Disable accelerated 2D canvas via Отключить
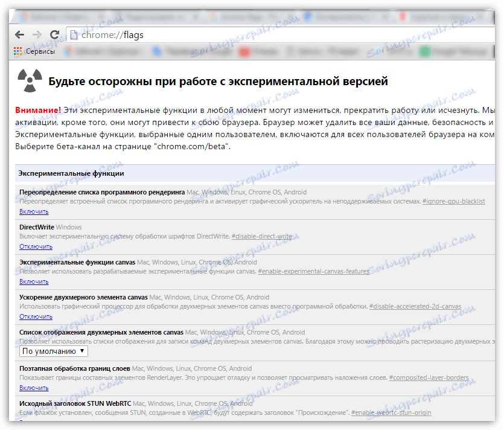Image resolution: width=504 pixels, height=430 pixels. (36, 317)
